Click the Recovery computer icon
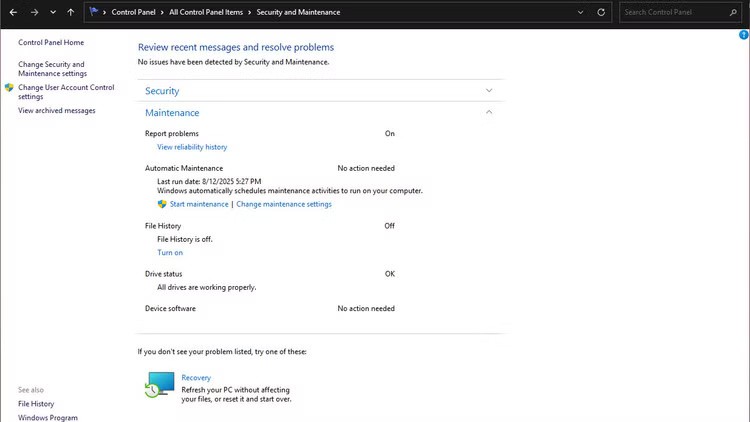The width and height of the screenshot is (750, 422). point(159,385)
